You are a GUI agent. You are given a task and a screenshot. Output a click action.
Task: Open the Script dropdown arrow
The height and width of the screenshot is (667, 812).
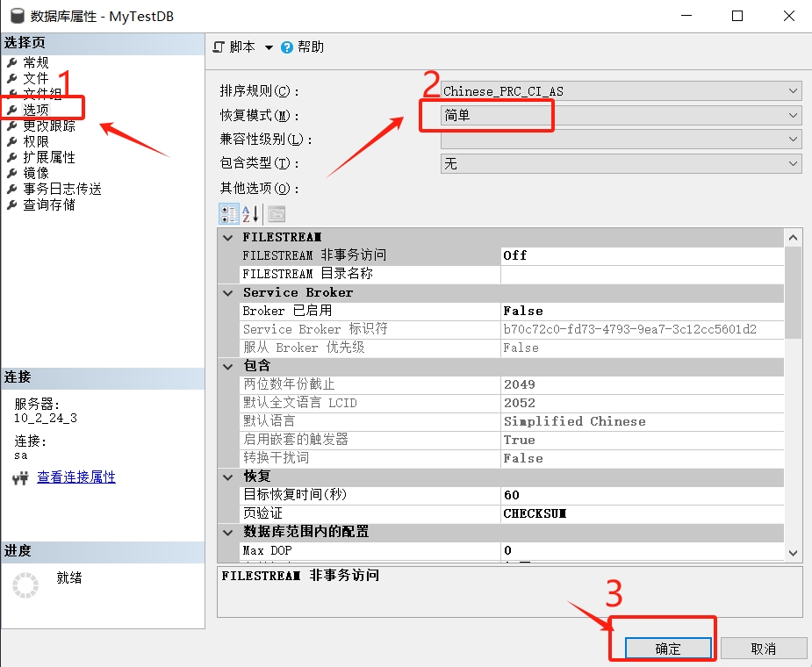click(x=269, y=47)
